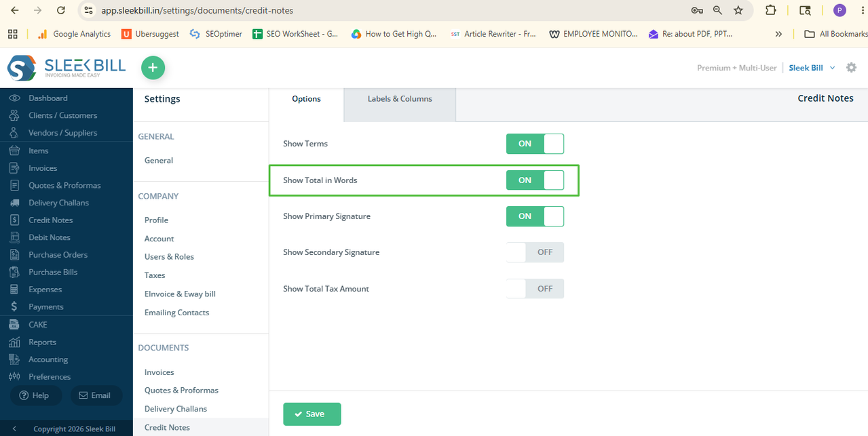The height and width of the screenshot is (436, 868).
Task: Open General settings menu item
Action: 159,160
